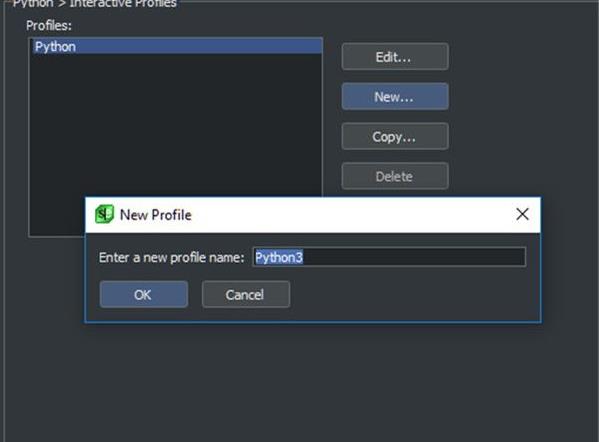The height and width of the screenshot is (442, 599).
Task: Close the New Profile dialog with X
Action: (x=522, y=214)
